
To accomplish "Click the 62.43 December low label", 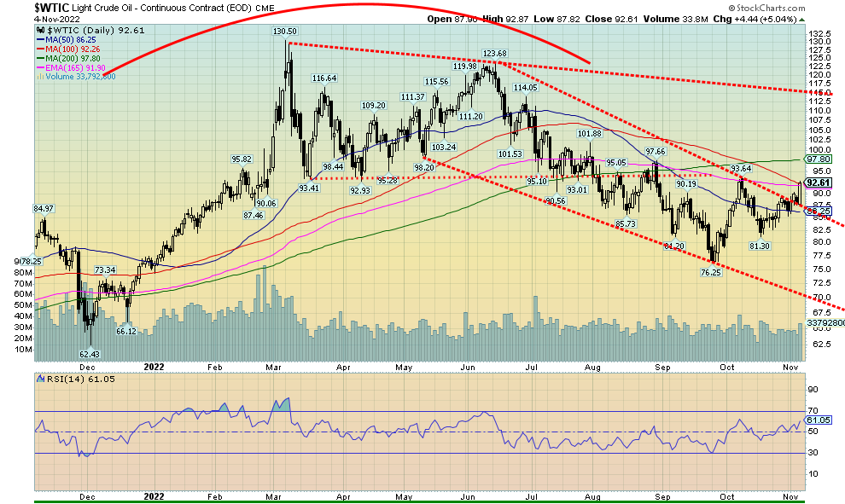I will pos(91,355).
